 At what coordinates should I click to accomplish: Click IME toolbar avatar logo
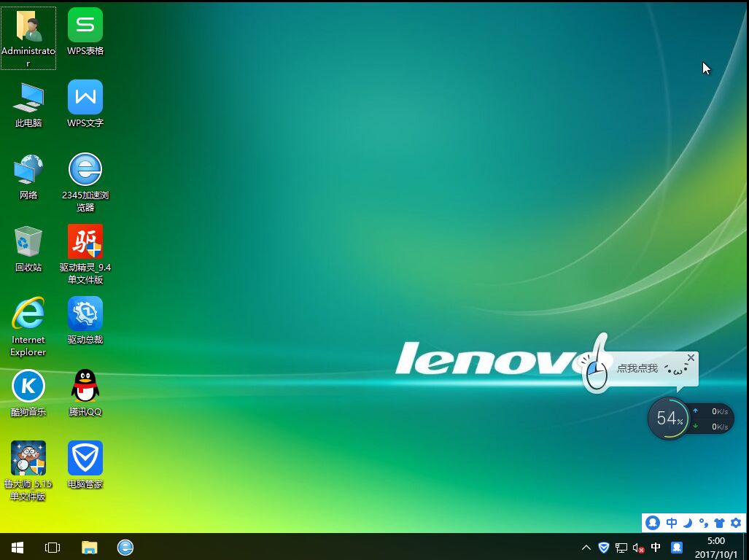click(653, 523)
